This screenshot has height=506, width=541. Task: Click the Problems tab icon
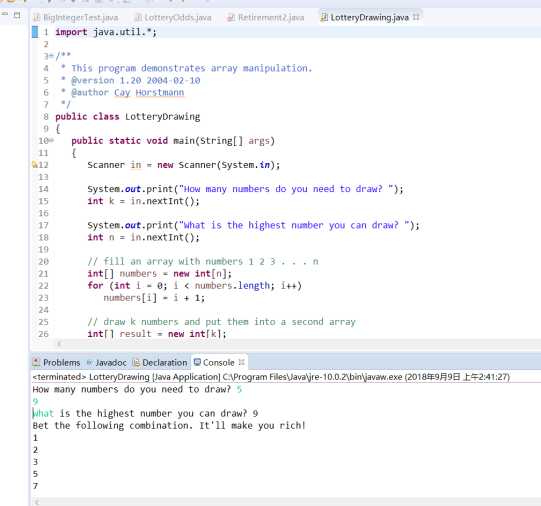coord(36,362)
